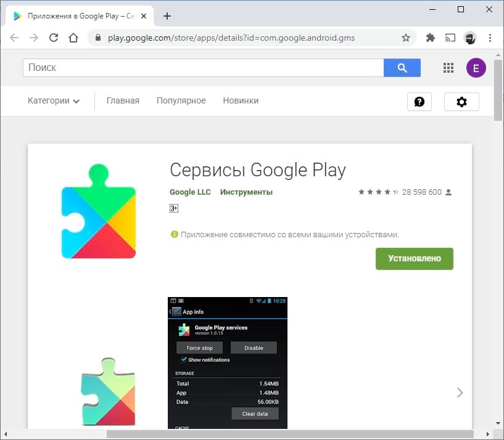The width and height of the screenshot is (504, 440).
Task: Click the Установлено button
Action: (415, 259)
